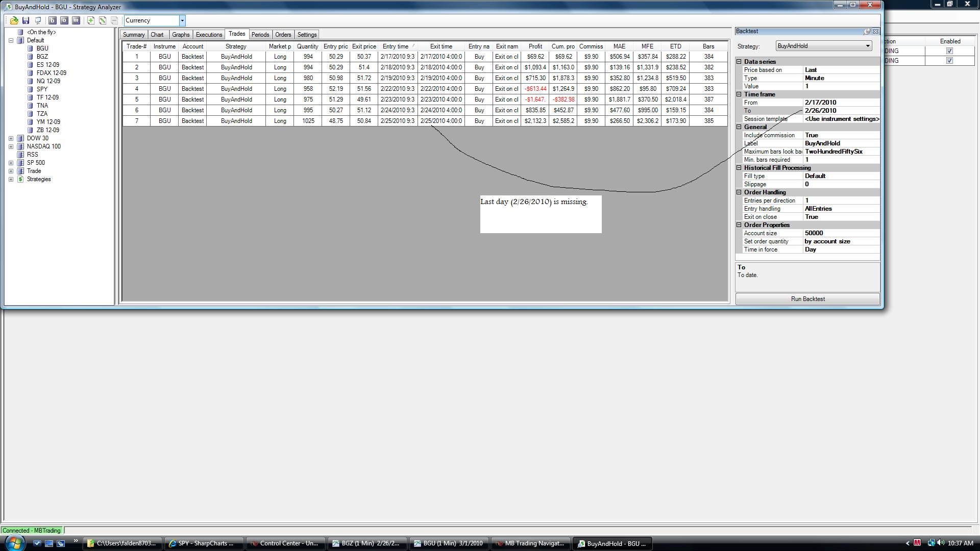This screenshot has height=551, width=980.
Task: Sort trades by Profit column header
Action: pyautogui.click(x=535, y=46)
